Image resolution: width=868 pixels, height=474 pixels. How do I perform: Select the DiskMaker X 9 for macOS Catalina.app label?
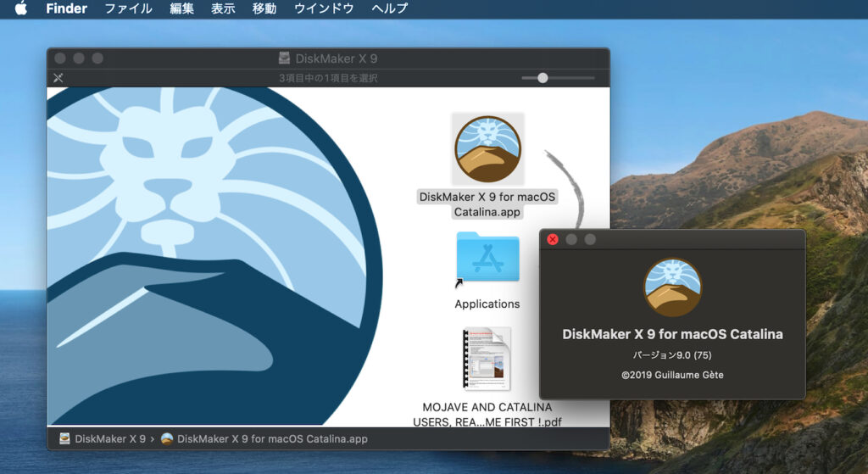pos(487,204)
